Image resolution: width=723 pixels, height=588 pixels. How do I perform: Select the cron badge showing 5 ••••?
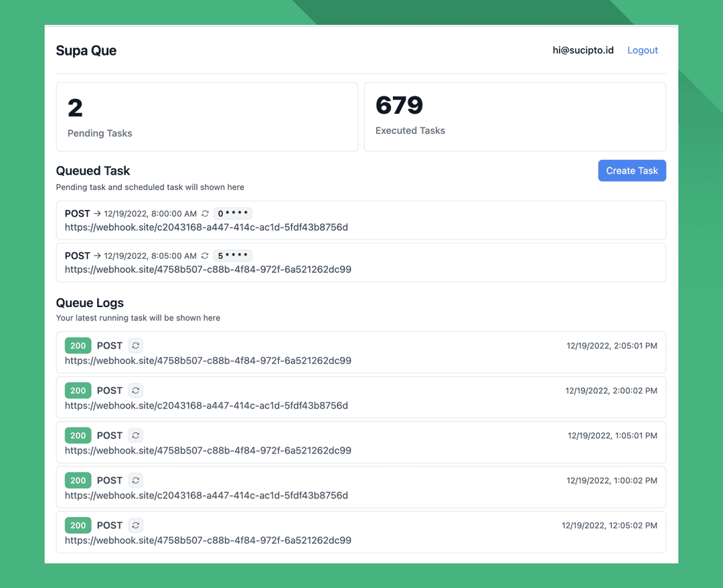click(232, 255)
